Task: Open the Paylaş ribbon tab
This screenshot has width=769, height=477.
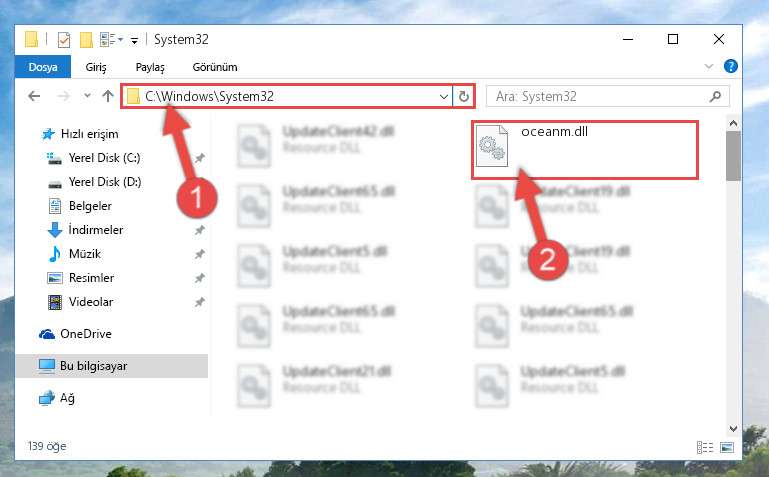Action: (150, 67)
